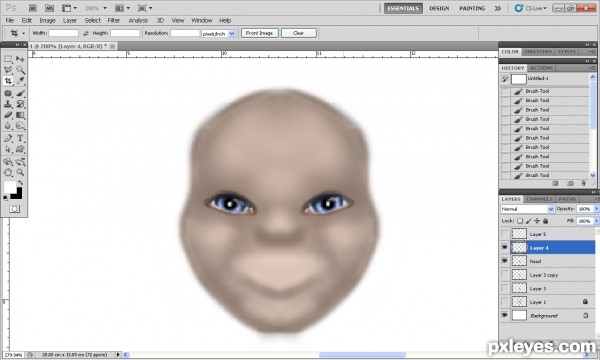600x360 pixels.
Task: Click the Front Image button
Action: pos(259,33)
